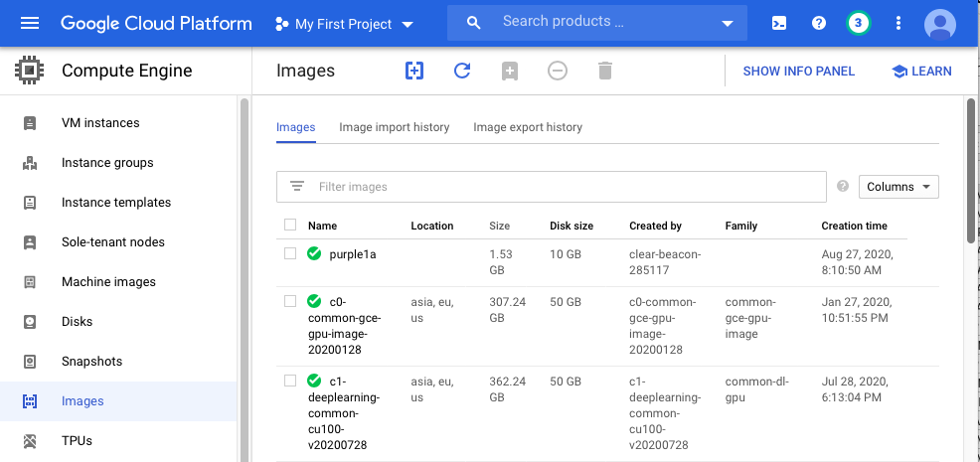The image size is (980, 462).
Task: Click the user account avatar
Action: click(939, 23)
